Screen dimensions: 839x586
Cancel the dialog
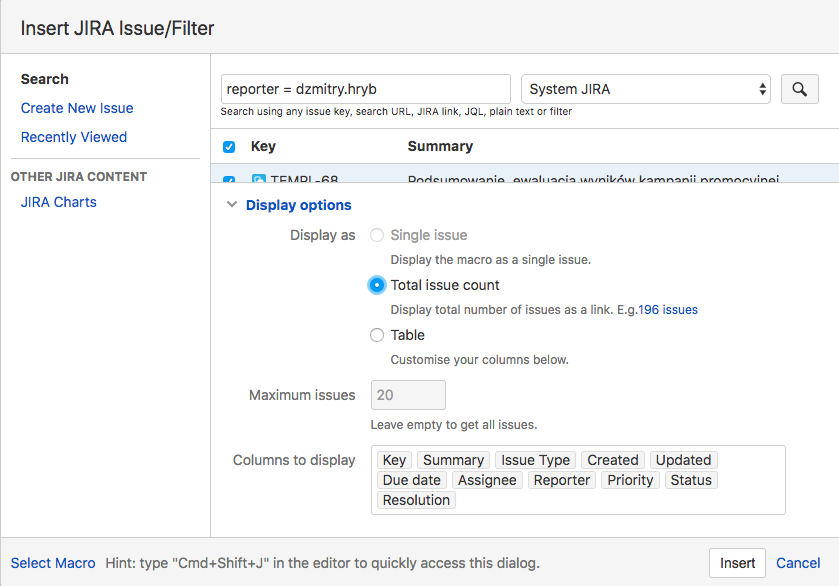(x=798, y=563)
